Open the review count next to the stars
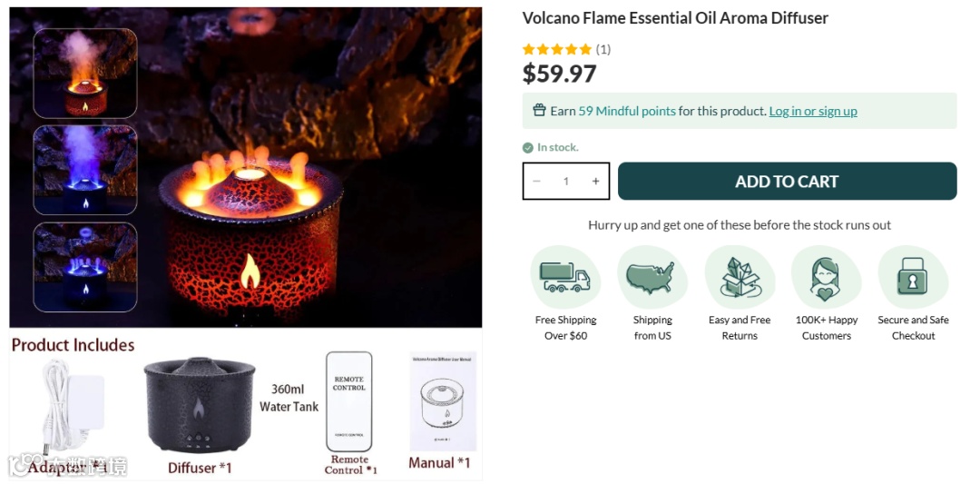 coord(603,49)
